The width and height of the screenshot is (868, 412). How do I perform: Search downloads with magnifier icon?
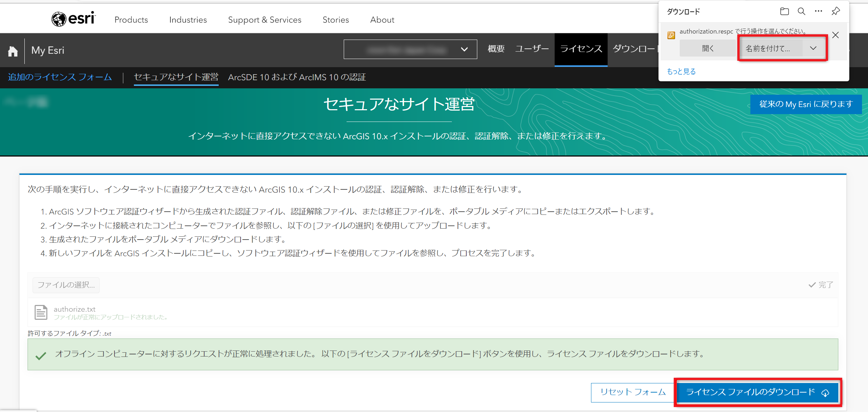(x=801, y=11)
